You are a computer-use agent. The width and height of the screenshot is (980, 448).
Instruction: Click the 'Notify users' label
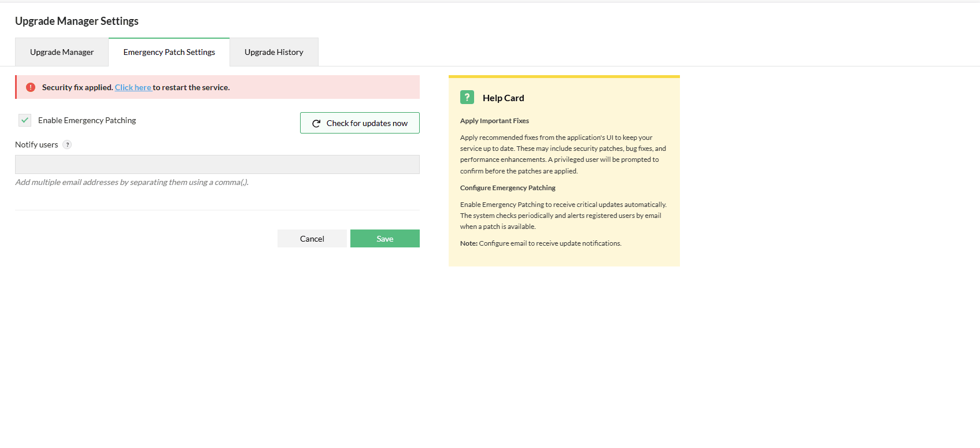[x=36, y=145]
